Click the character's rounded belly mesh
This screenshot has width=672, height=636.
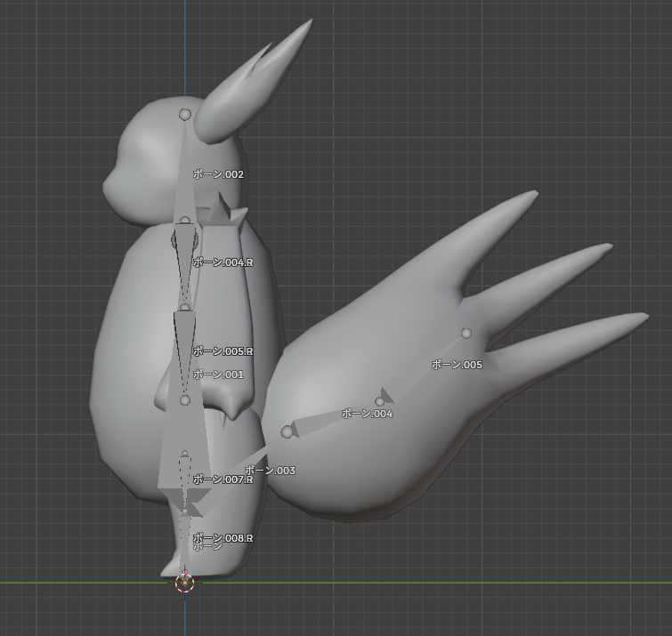point(134,356)
